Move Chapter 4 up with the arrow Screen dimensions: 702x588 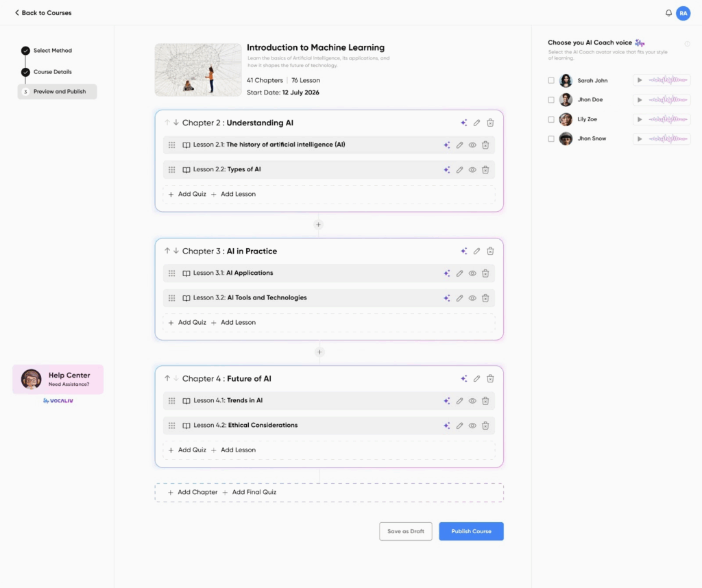click(x=167, y=378)
